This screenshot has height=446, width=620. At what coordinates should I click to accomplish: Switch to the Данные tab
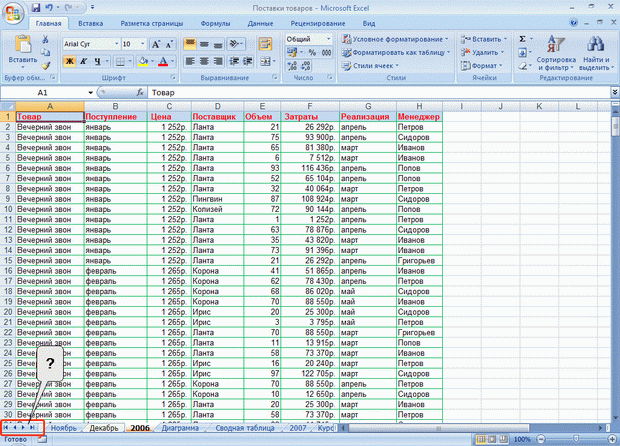pyautogui.click(x=260, y=23)
